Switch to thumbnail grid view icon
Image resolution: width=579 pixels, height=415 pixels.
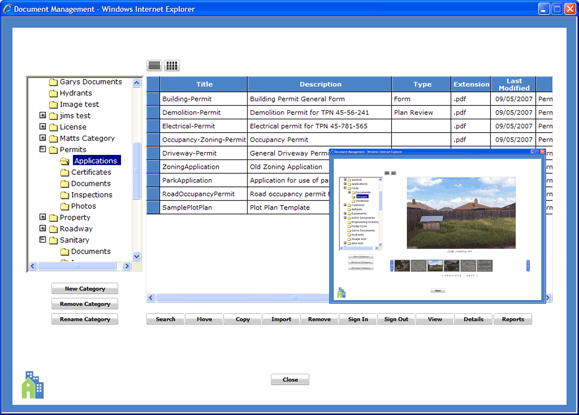pos(172,65)
